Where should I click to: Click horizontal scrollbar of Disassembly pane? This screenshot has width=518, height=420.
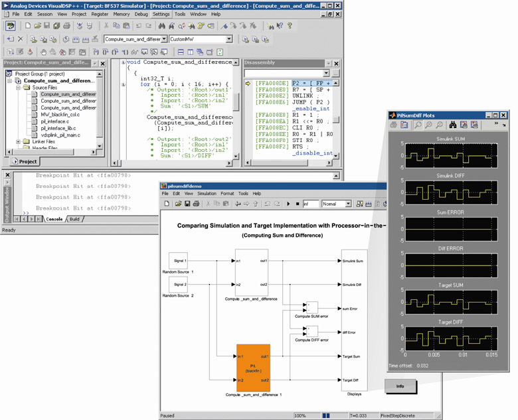point(288,163)
